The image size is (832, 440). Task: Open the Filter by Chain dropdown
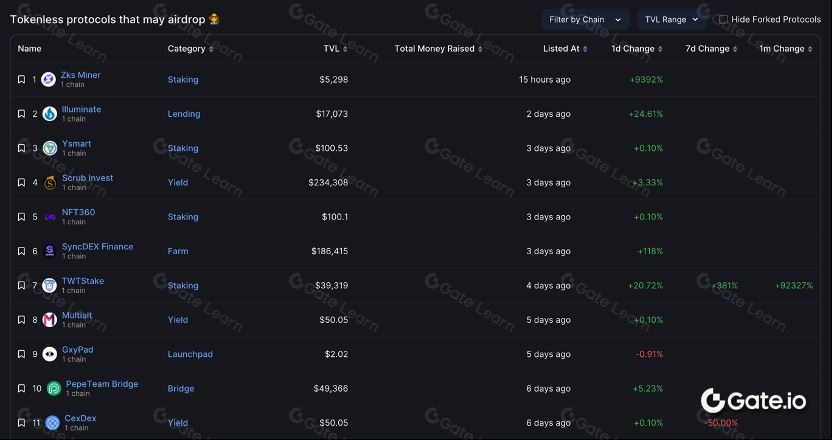[x=585, y=19]
